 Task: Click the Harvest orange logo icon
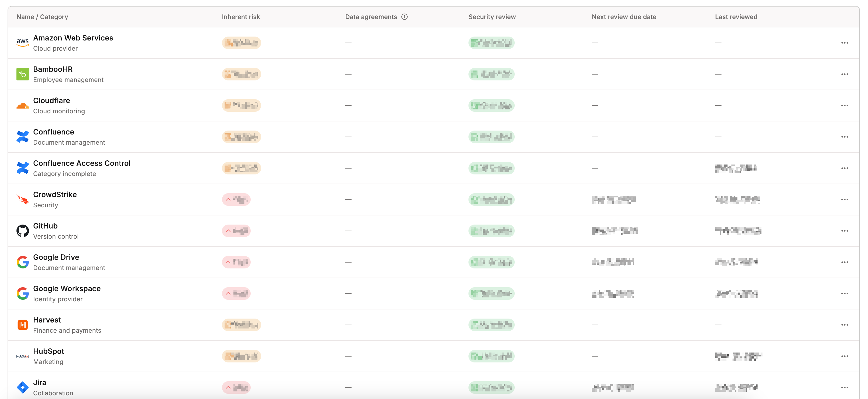[x=22, y=325]
